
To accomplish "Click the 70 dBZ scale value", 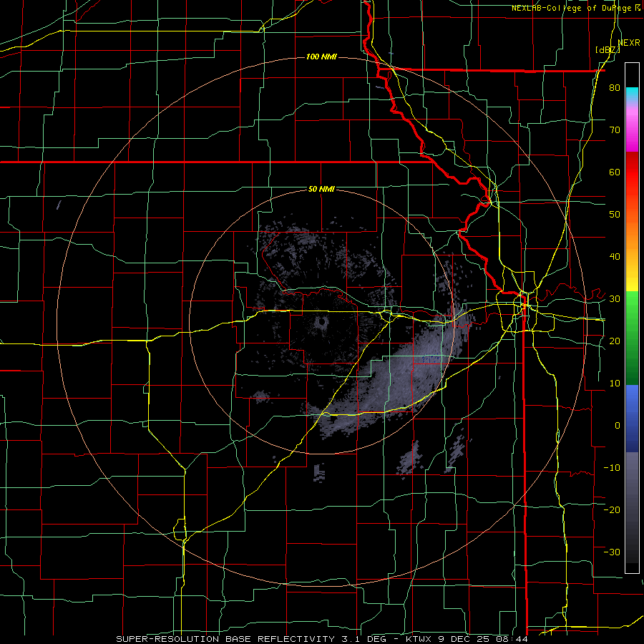I will (x=615, y=130).
